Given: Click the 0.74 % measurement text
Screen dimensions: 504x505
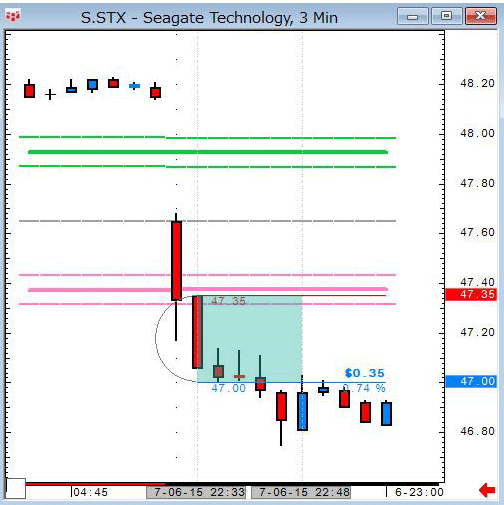Looking at the screenshot, I should 364,388.
